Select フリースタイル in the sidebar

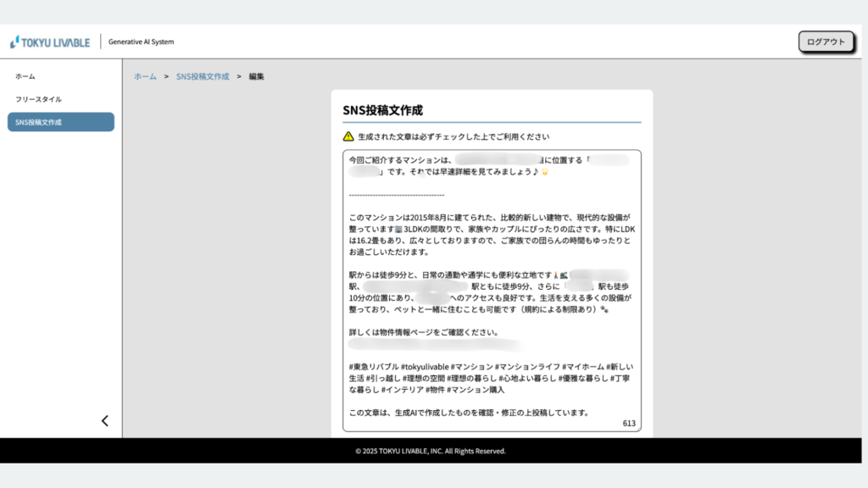pos(38,99)
